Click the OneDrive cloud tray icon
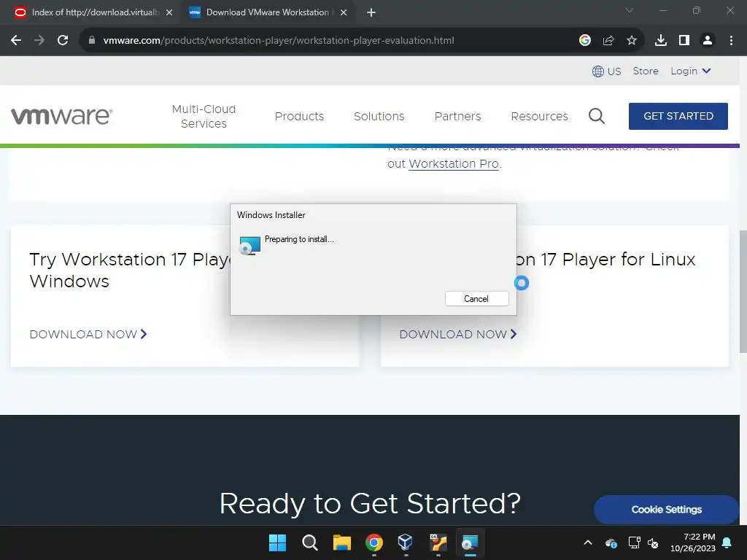This screenshot has height=560, width=747. 611,542
